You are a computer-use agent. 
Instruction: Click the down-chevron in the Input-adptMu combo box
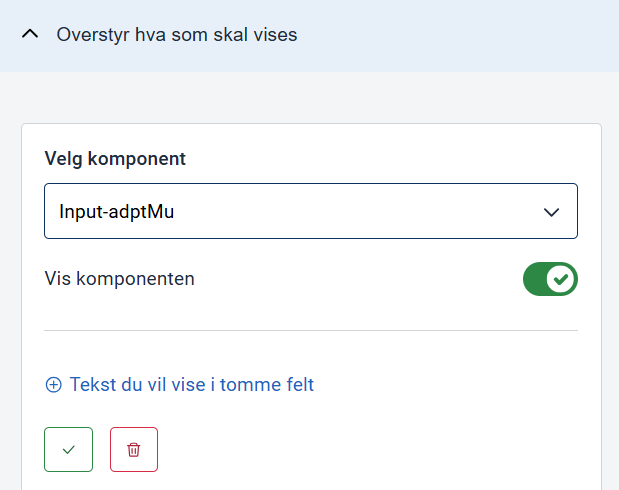(x=550, y=212)
